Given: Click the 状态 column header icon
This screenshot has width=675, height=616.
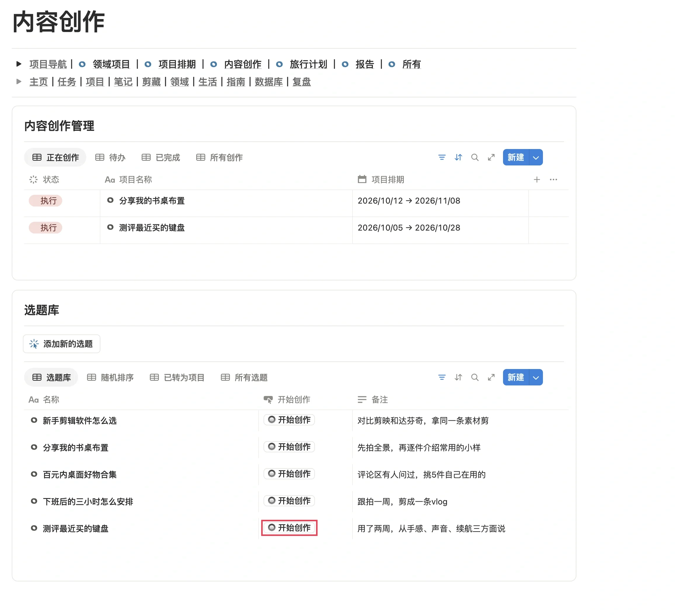Looking at the screenshot, I should 33,180.
